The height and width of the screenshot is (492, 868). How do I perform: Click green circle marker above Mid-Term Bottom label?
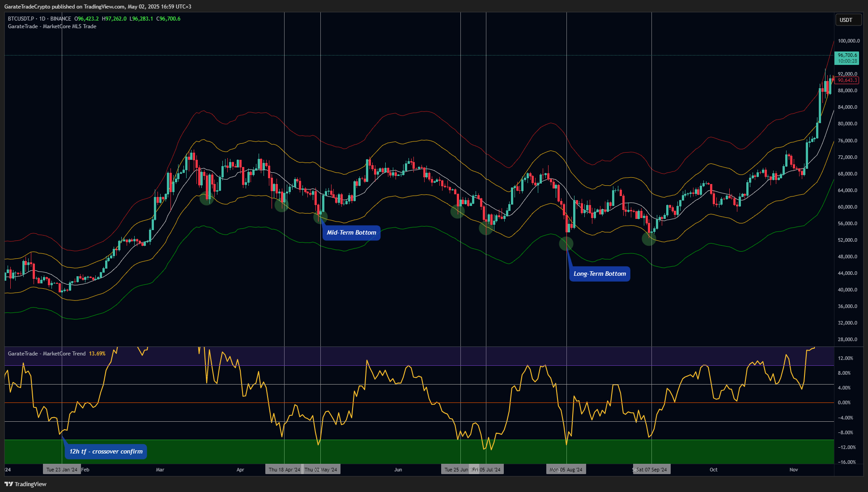[x=320, y=217]
